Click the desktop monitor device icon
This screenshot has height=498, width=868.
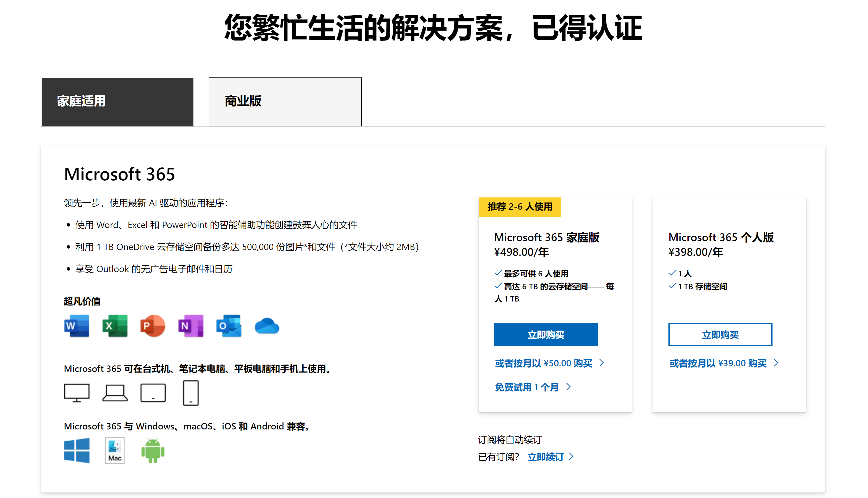click(x=77, y=393)
